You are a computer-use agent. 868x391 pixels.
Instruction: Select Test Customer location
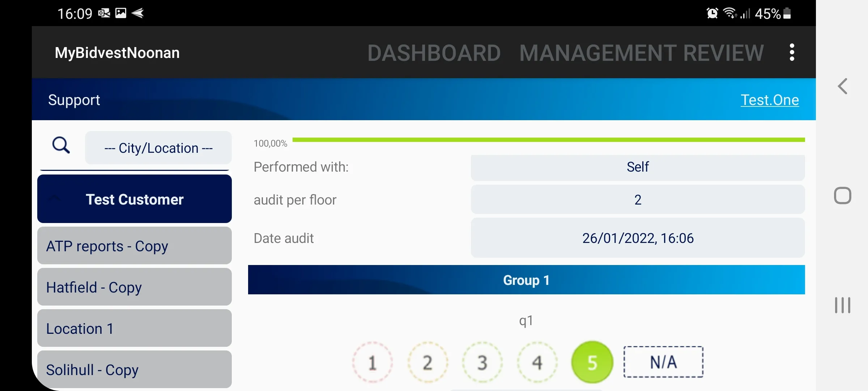[x=135, y=199]
